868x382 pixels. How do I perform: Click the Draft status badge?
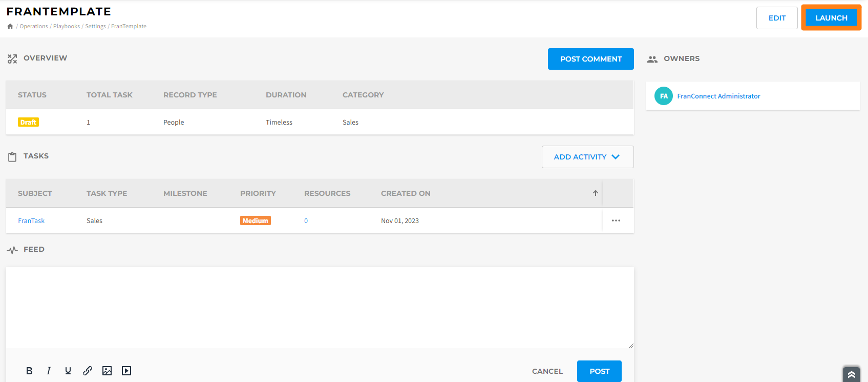coord(28,122)
